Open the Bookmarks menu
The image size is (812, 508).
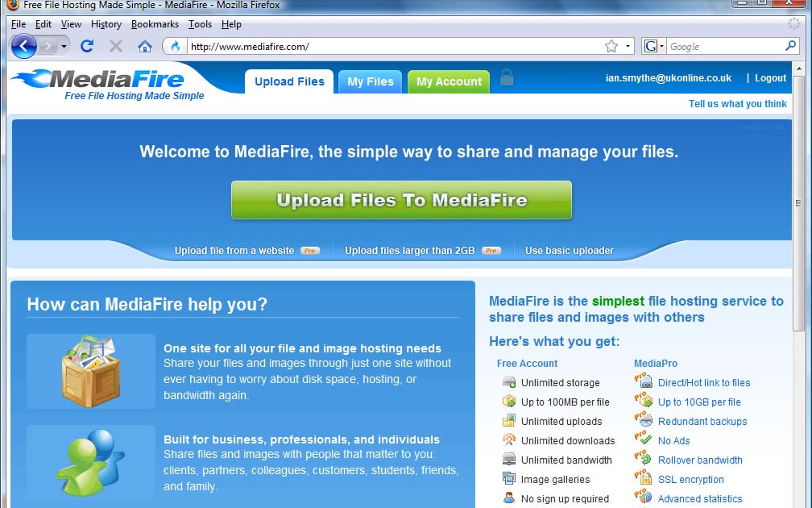point(155,24)
